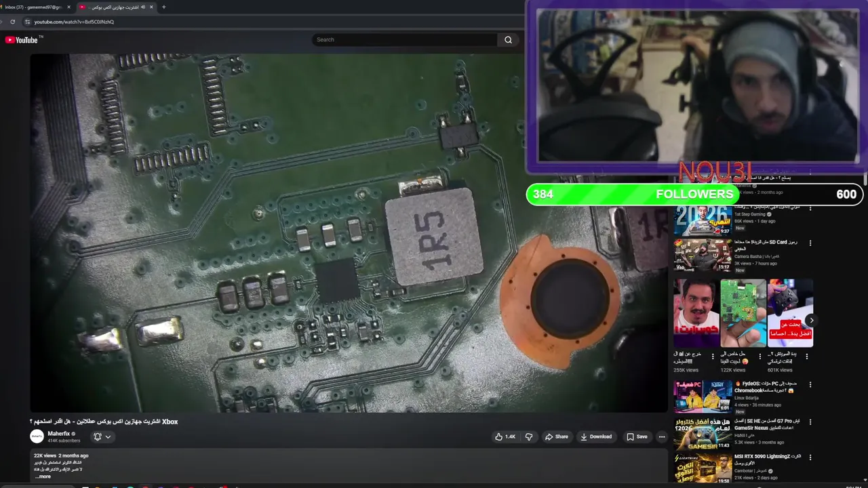Image resolution: width=868 pixels, height=488 pixels.
Task: Open the Maherfix channel name link
Action: pyautogui.click(x=58, y=434)
